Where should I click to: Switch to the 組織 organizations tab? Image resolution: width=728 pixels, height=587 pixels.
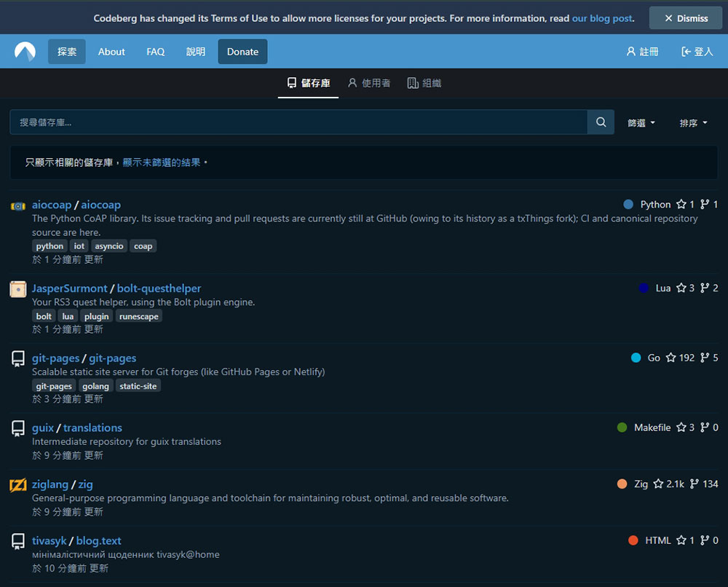click(424, 82)
